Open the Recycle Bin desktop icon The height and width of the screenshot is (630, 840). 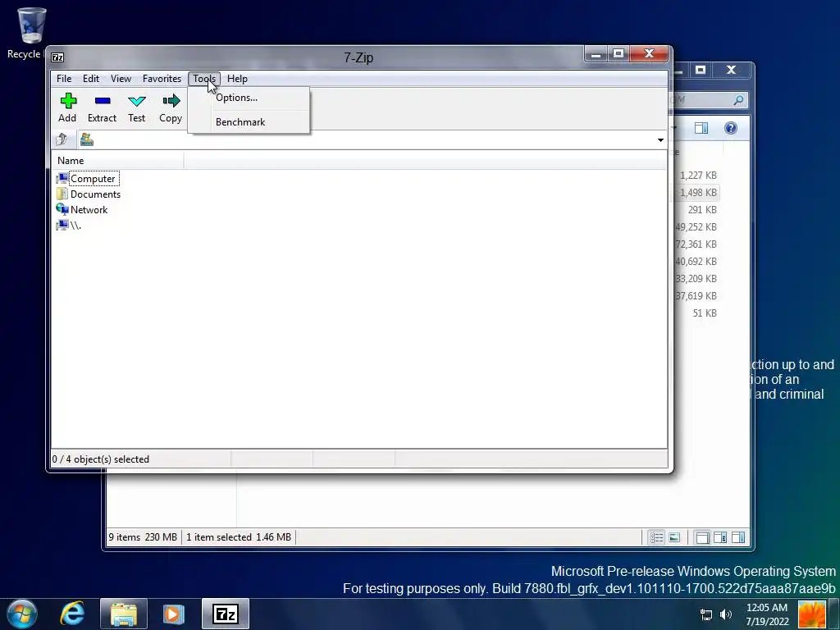tap(31, 33)
